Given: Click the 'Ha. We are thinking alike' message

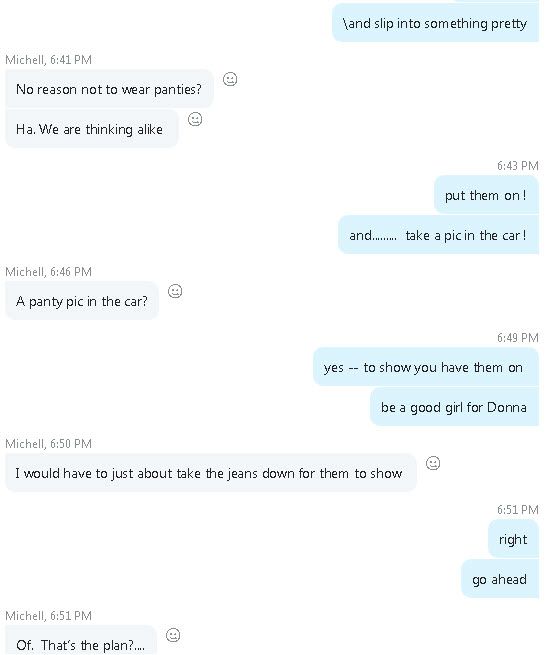Looking at the screenshot, I should tap(91, 129).
